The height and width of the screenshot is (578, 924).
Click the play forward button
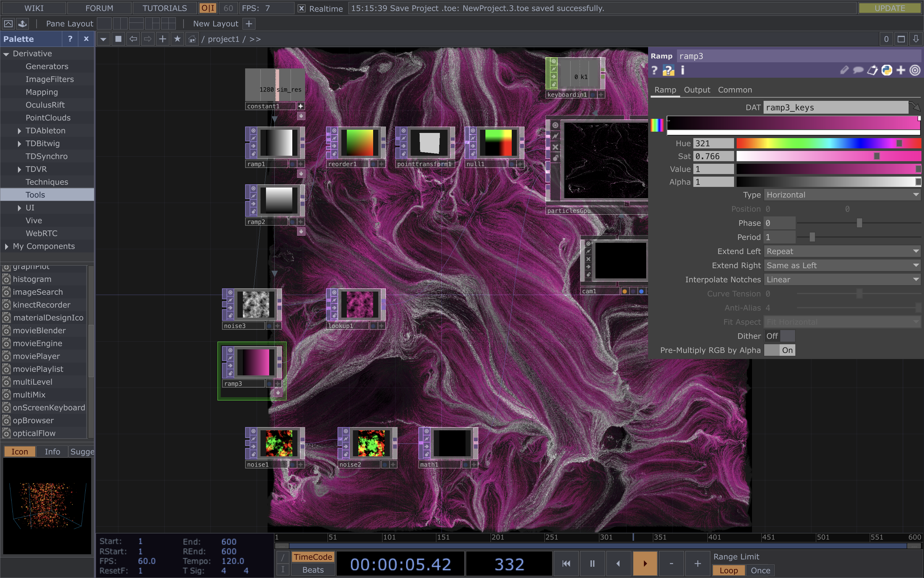645,564
